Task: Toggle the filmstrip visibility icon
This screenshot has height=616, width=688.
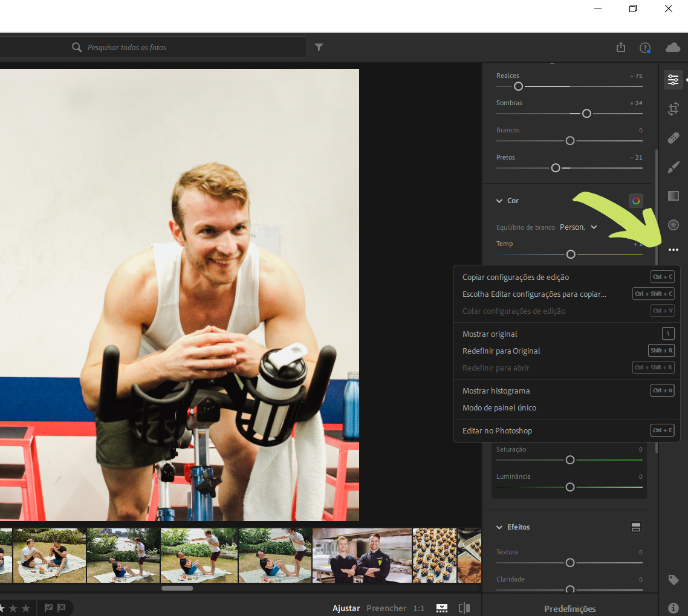Action: click(x=442, y=608)
